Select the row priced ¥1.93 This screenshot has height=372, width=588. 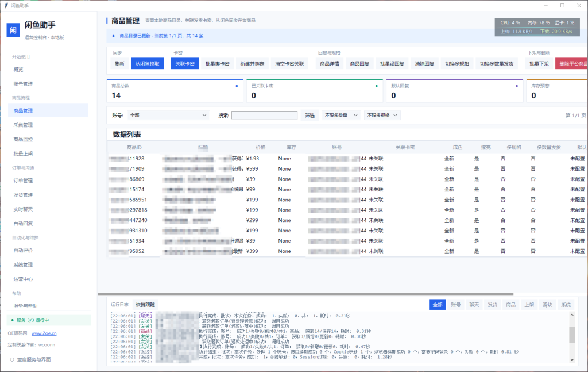click(x=347, y=159)
